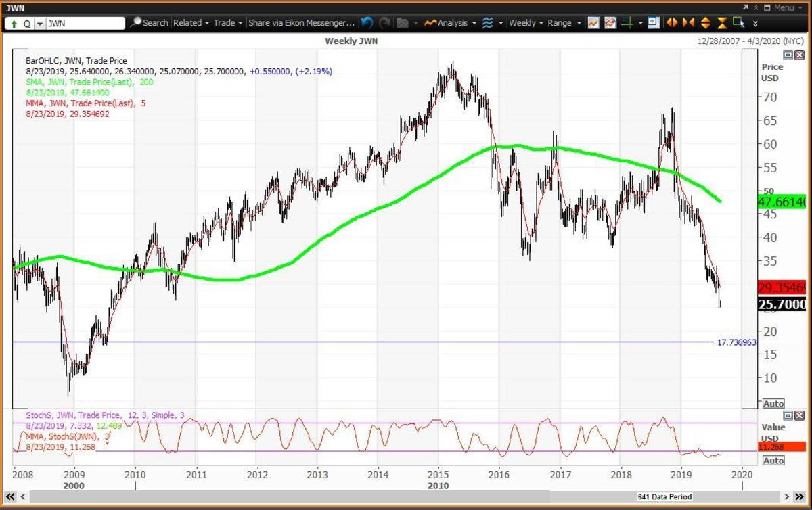Click the line chart style icon
This screenshot has width=812, height=510.
[593, 23]
